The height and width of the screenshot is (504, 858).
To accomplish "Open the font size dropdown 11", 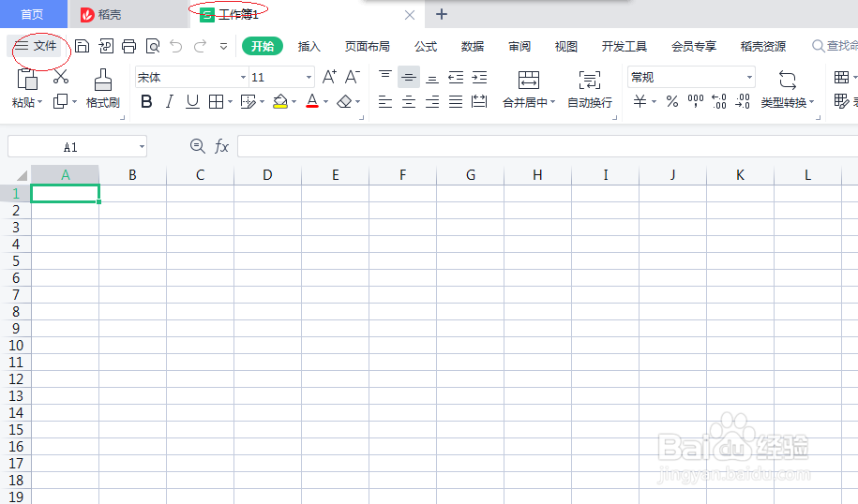I will click(x=309, y=78).
